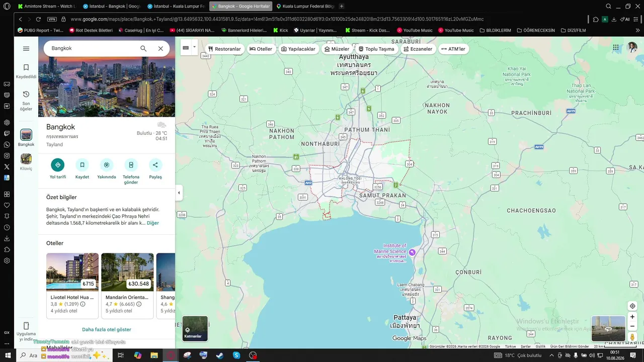Image resolution: width=644 pixels, height=362 pixels.
Task: Filter the map by Oteller
Action: pyautogui.click(x=261, y=49)
